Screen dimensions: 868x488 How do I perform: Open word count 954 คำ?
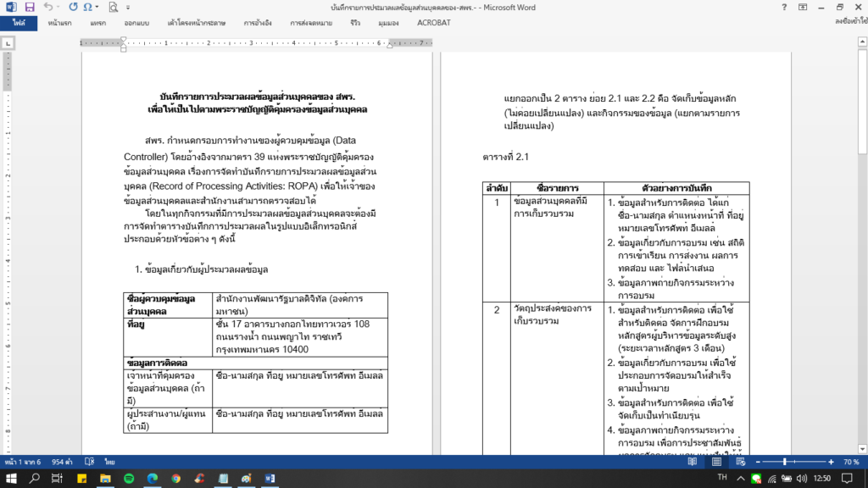(62, 462)
